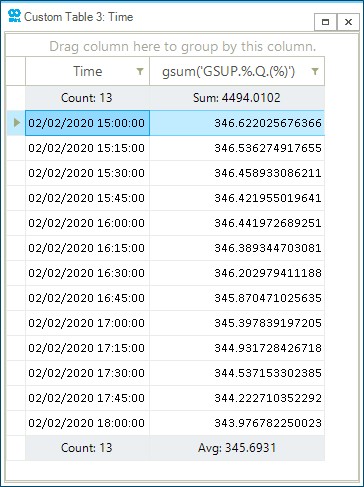
Task: Select row header of 16:30:00 row
Action: pyautogui.click(x=16, y=273)
